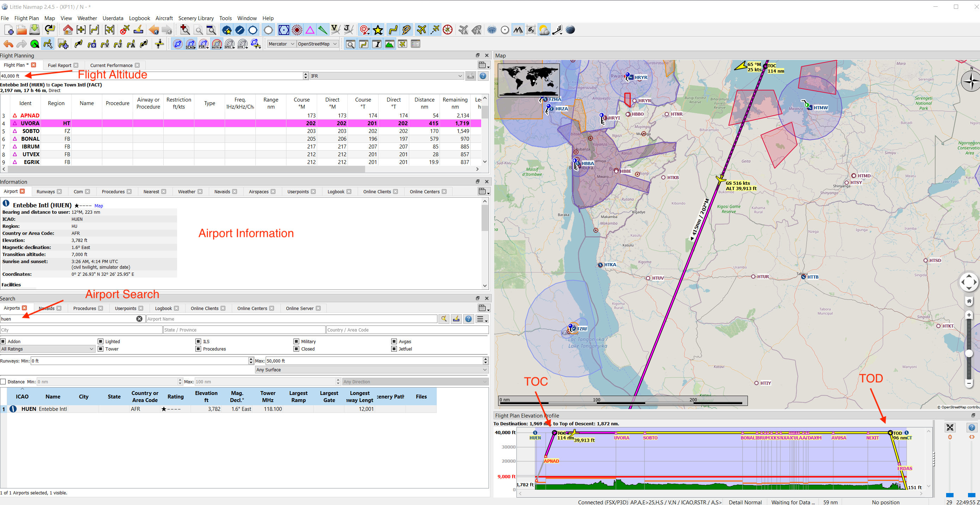Click the New Flight Plan icon

click(x=9, y=30)
